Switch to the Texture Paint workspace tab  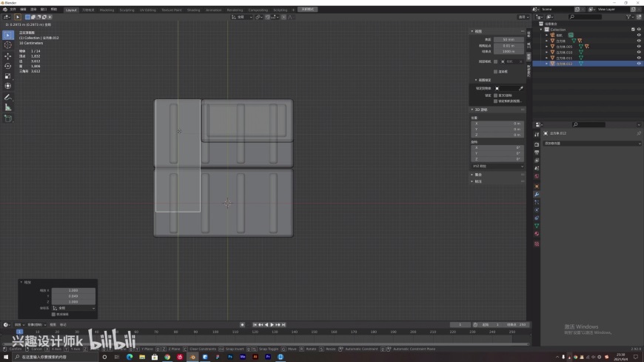(x=171, y=10)
